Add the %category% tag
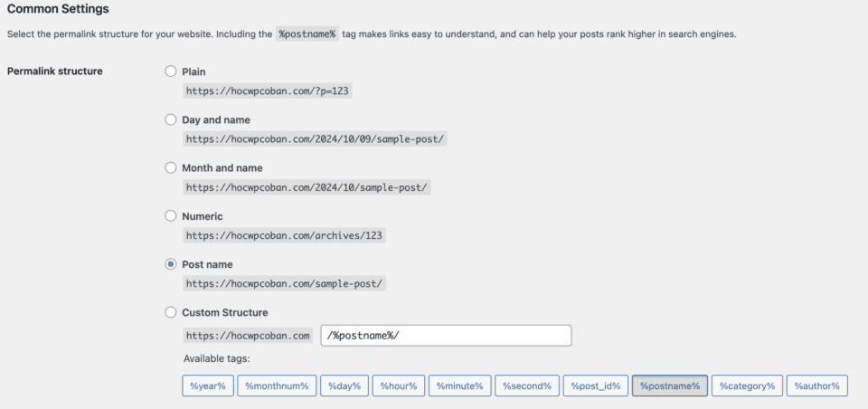 pos(747,385)
